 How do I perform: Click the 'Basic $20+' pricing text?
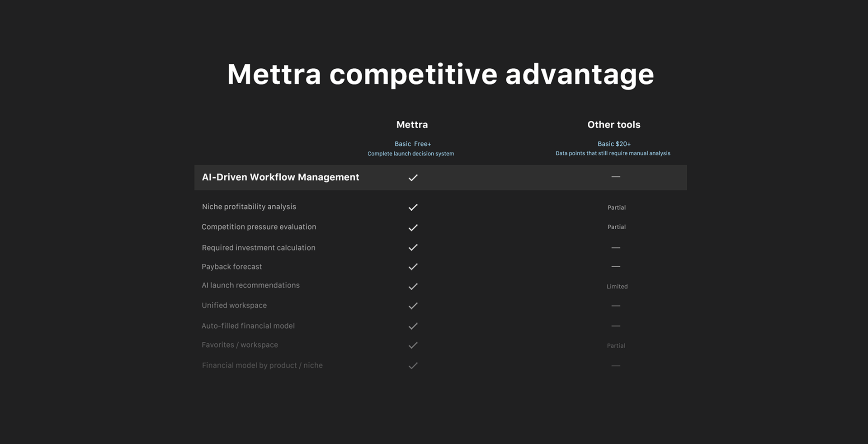tap(614, 144)
